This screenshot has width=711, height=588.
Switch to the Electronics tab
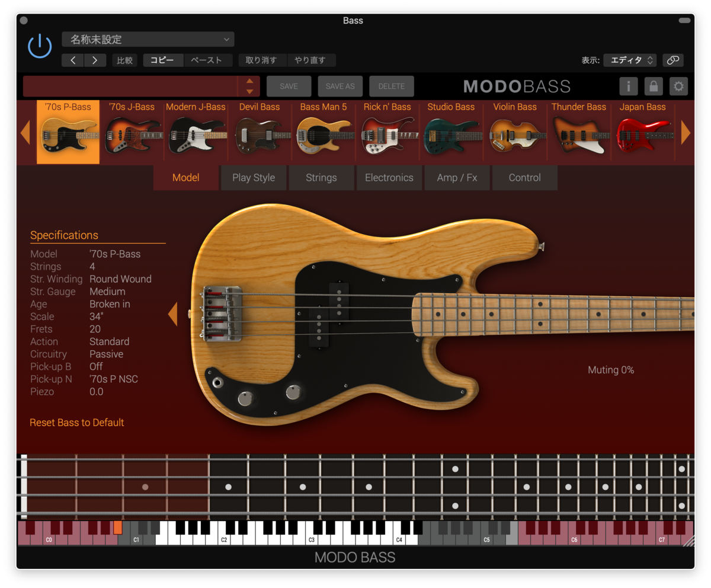pyautogui.click(x=389, y=178)
